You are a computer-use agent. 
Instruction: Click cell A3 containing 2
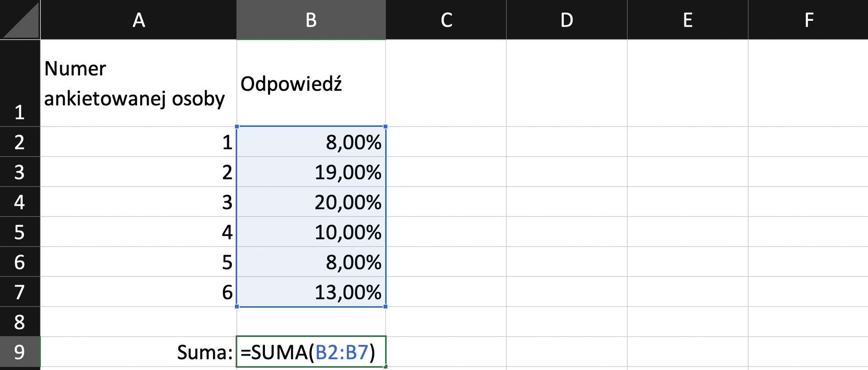coord(138,172)
